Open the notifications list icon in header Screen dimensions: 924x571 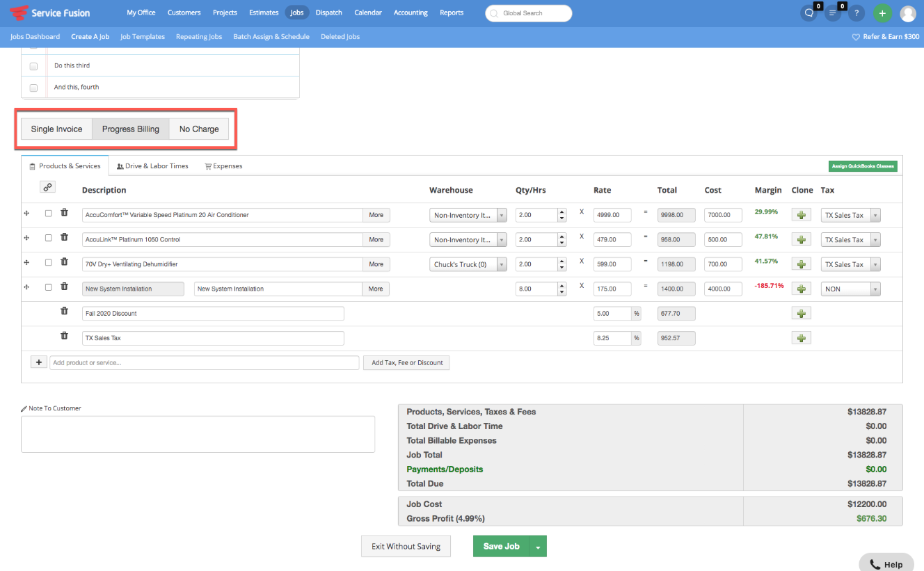click(x=833, y=13)
